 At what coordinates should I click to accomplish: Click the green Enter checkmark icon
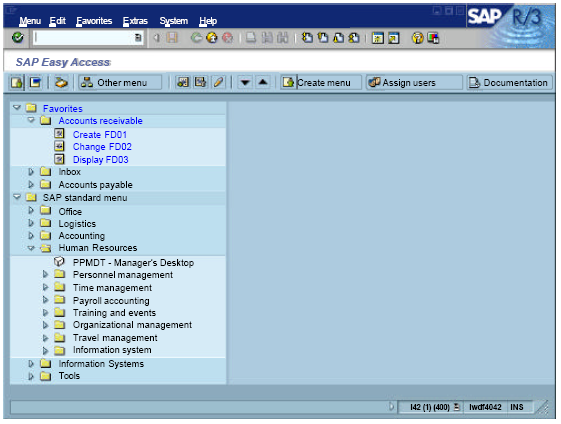coord(17,37)
